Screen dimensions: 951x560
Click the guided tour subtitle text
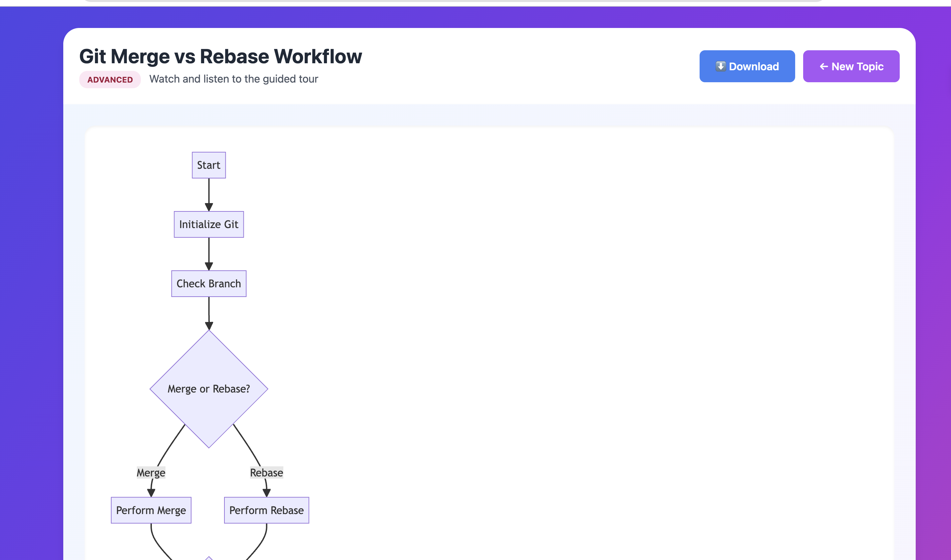[x=234, y=79]
